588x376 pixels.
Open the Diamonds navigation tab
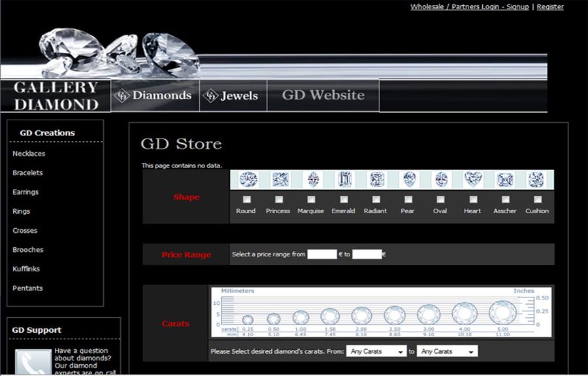(x=155, y=95)
